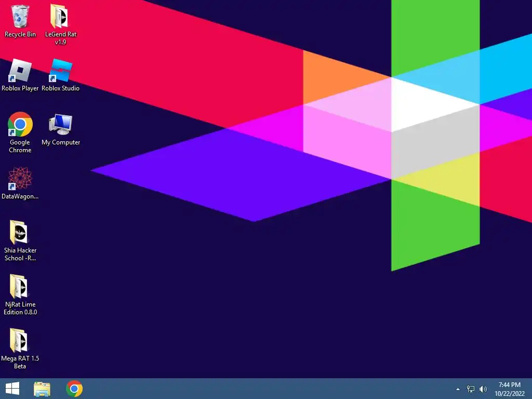The height and width of the screenshot is (399, 532).
Task: Open the network status tray icon
Action: pos(471,389)
